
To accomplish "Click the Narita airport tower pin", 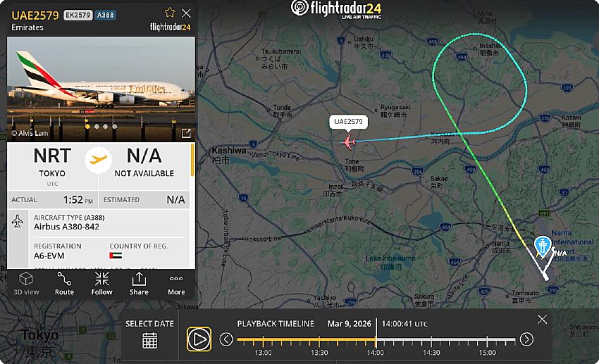I will click(x=543, y=246).
